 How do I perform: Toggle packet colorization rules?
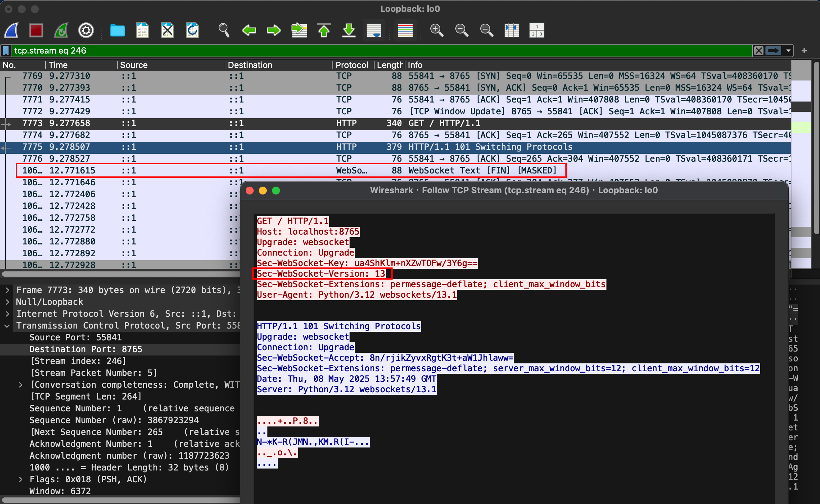[x=405, y=30]
